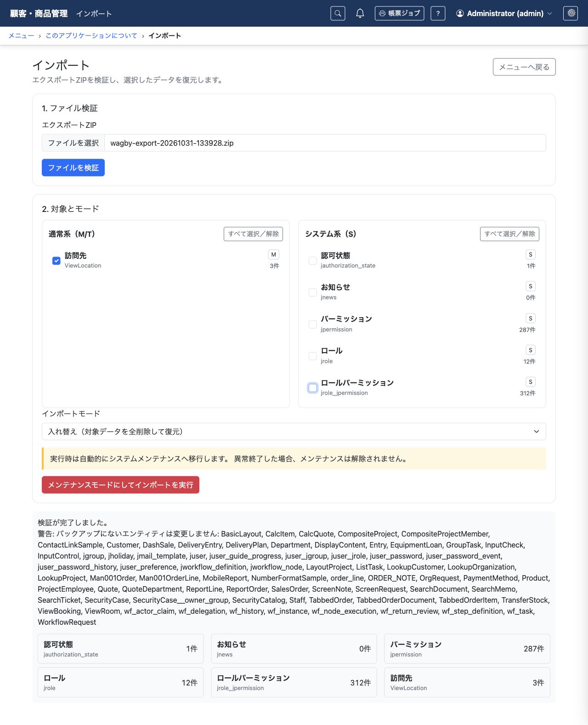Click the パーミッション 287件 summary card
Image resolution: width=588 pixels, height=725 pixels.
pyautogui.click(x=467, y=649)
